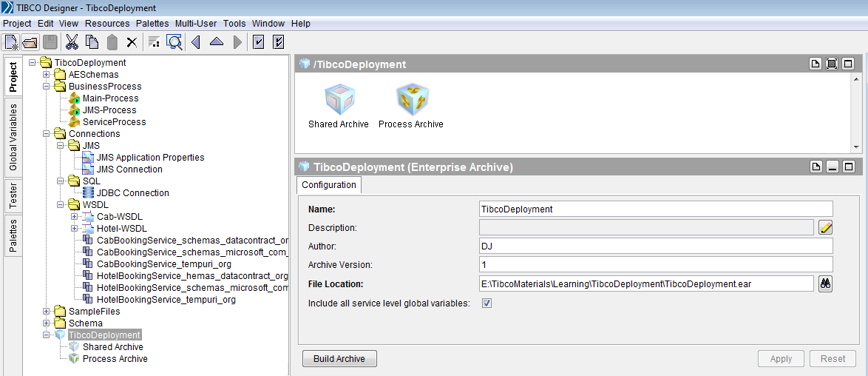The width and height of the screenshot is (868, 376).
Task: Collapse the TibcoDeployment root project node
Action: click(32, 63)
